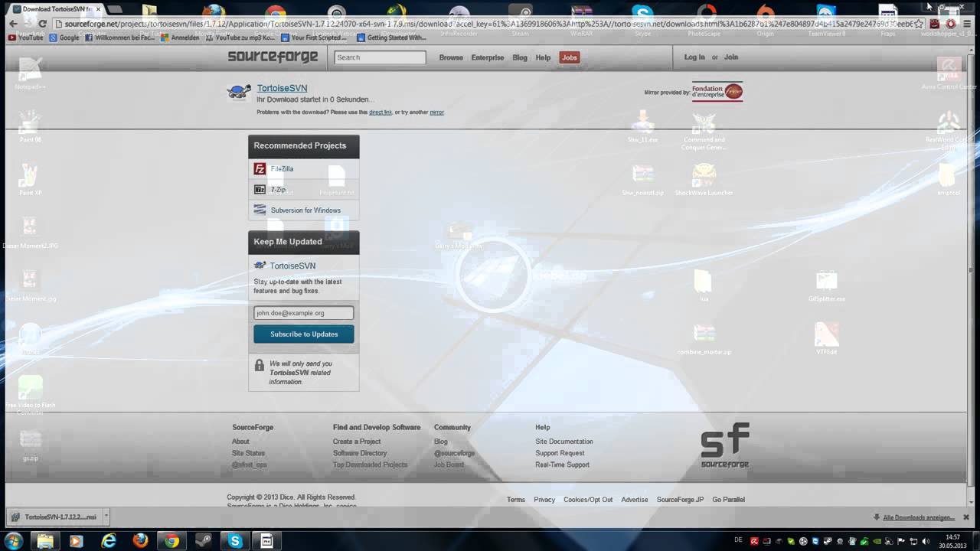Click Join link in header
The image size is (980, 551).
click(731, 57)
